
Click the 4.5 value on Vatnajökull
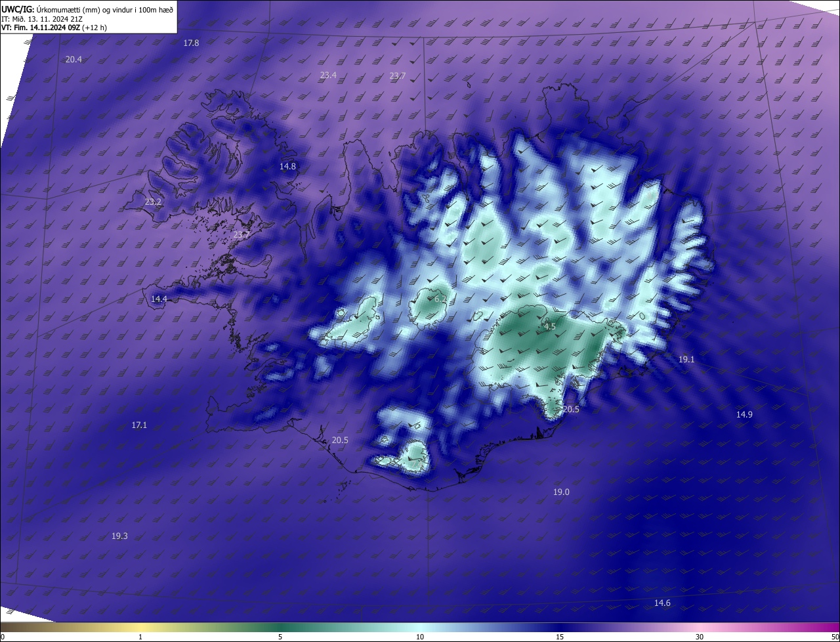tap(550, 326)
